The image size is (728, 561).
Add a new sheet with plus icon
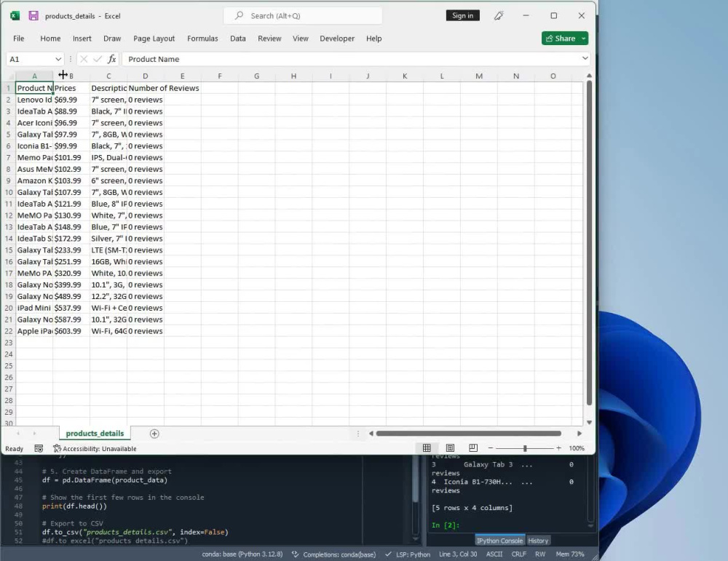tap(154, 434)
